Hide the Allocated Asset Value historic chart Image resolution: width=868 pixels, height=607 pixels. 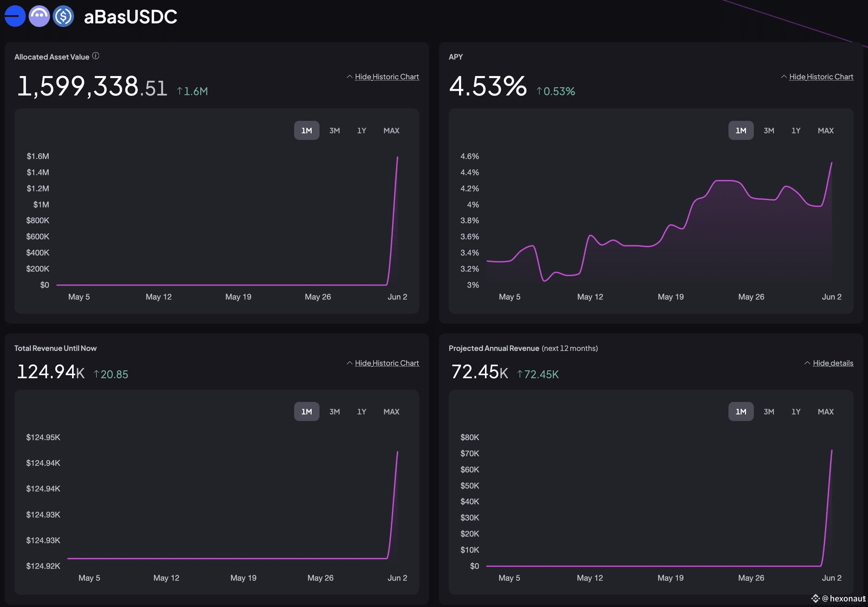click(x=387, y=77)
